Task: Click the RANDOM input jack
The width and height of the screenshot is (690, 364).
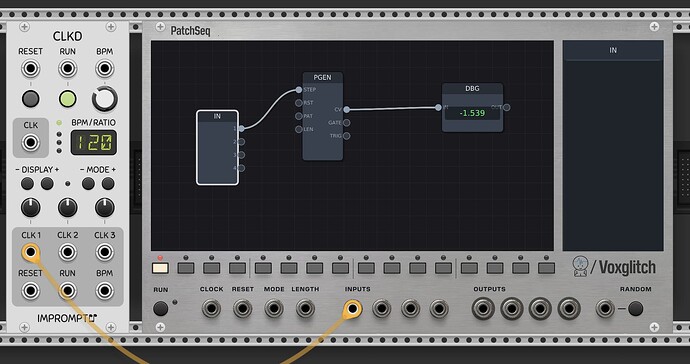Action: 605,309
